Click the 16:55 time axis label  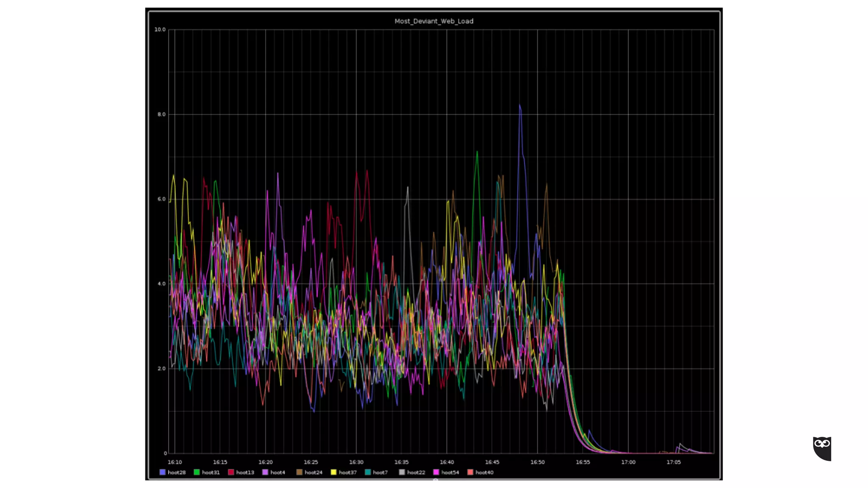583,462
